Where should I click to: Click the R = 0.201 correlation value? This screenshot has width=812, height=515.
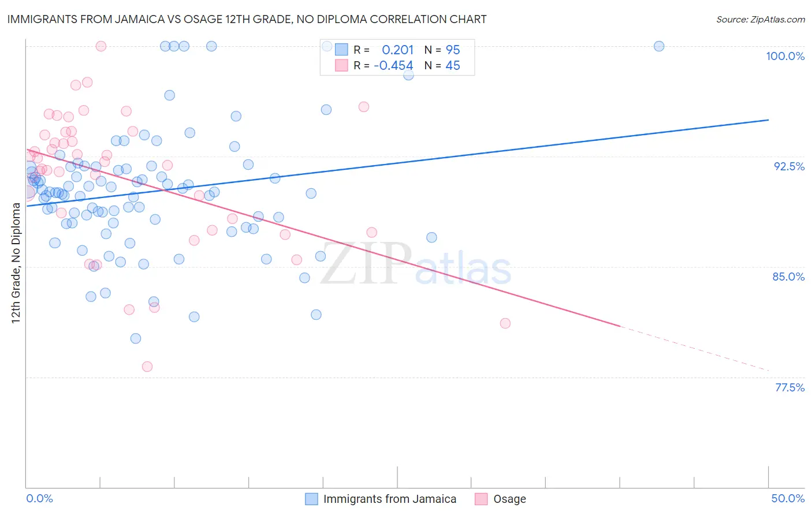coord(383,50)
